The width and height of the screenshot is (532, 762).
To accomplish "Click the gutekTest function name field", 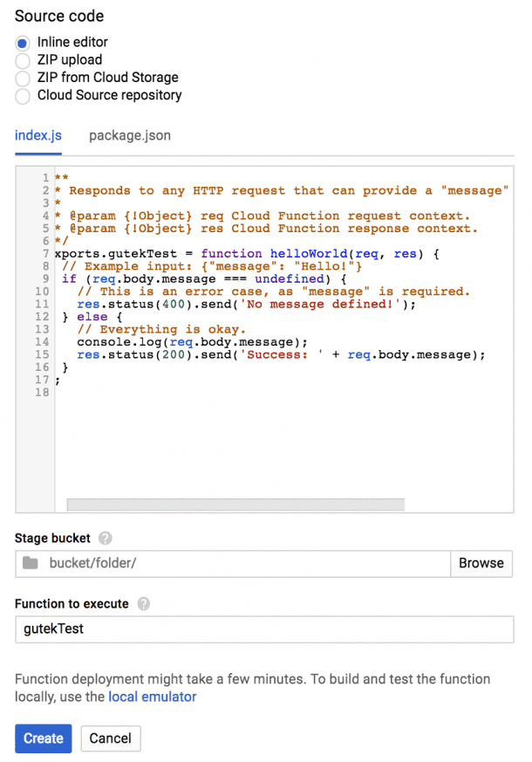I will (174, 629).
